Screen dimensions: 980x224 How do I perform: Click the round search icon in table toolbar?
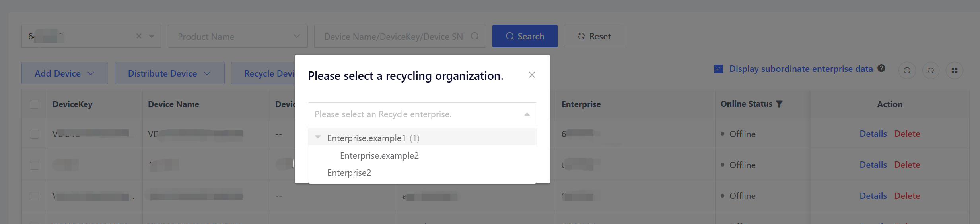point(907,71)
